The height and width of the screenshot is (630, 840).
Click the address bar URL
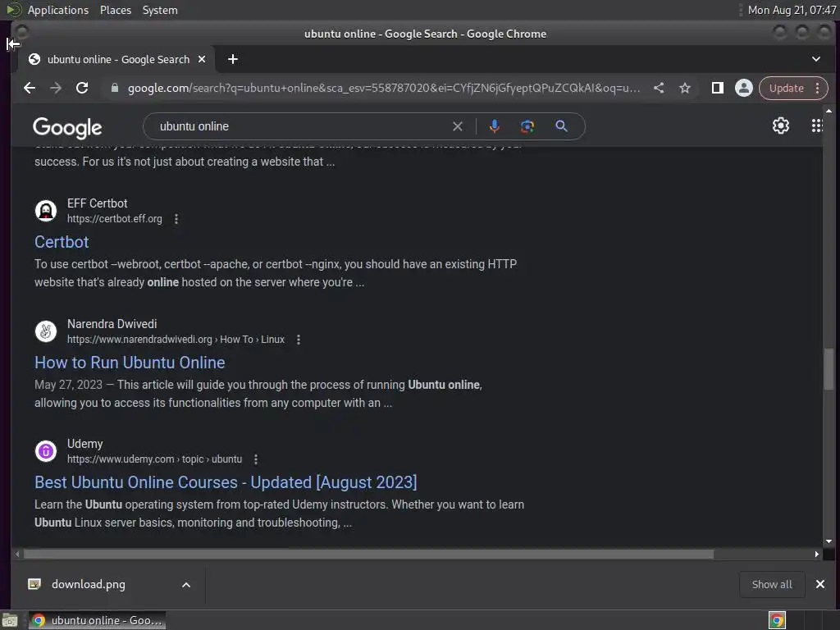(384, 88)
